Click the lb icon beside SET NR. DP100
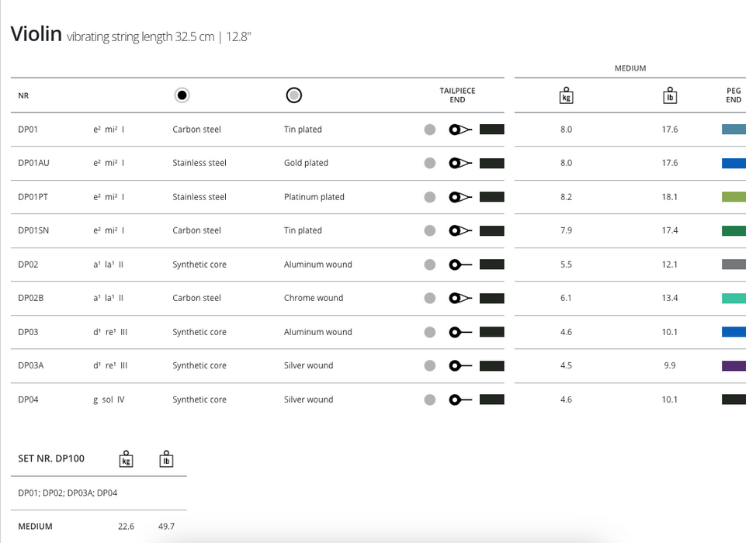Viewport: 756px width, 543px height. (x=165, y=458)
